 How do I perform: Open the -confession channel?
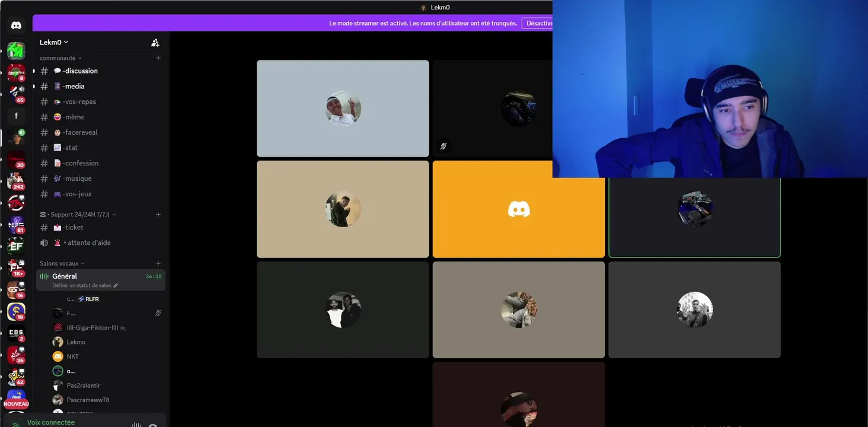[x=101, y=163]
